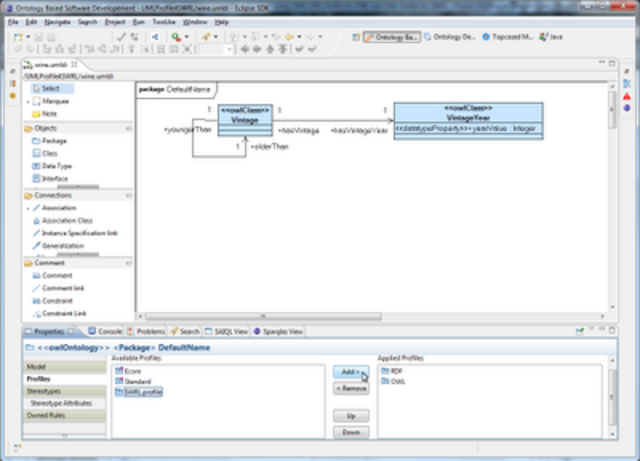Choose the Interface tool

click(x=50, y=178)
